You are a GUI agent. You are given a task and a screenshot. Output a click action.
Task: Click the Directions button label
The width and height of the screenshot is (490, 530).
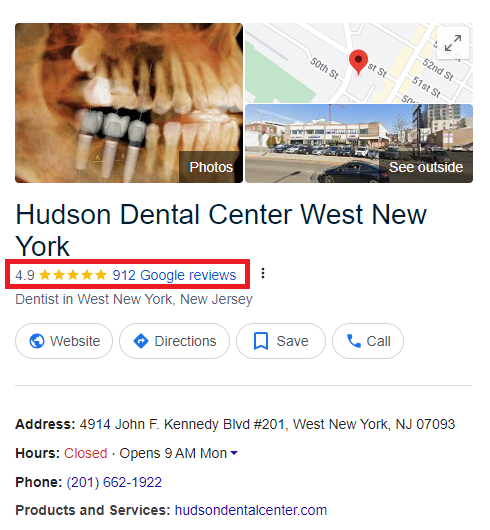[x=185, y=341]
